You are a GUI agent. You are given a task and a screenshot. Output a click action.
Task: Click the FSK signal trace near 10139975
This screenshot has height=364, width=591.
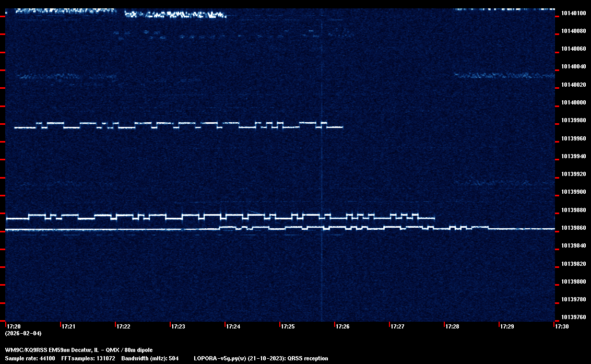[178, 125]
